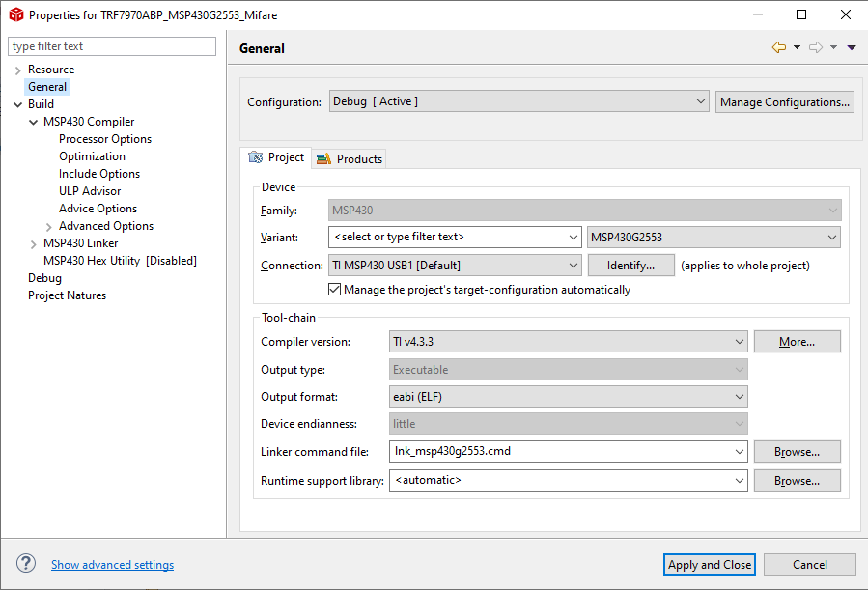Collapse the MSP430 Compiler node
This screenshot has height=591, width=868.
point(34,122)
